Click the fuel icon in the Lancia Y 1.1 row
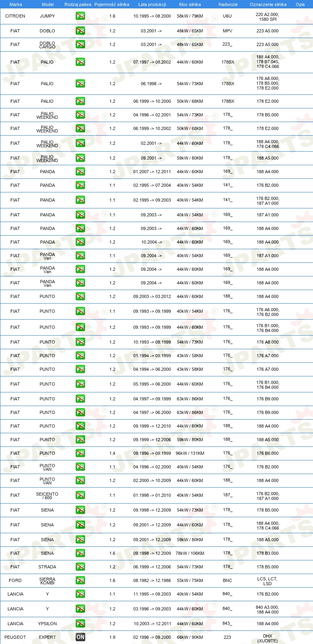 tap(80, 594)
